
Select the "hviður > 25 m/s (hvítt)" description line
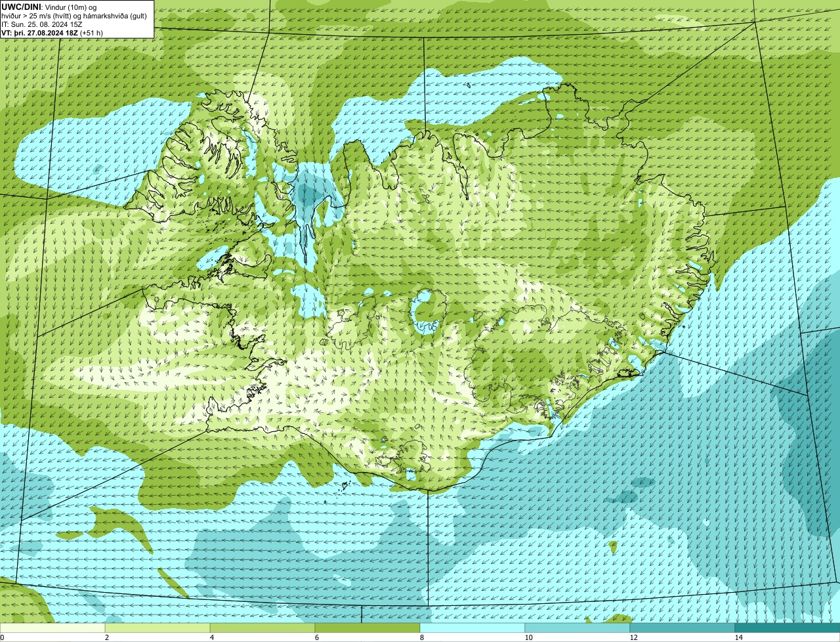coord(73,15)
